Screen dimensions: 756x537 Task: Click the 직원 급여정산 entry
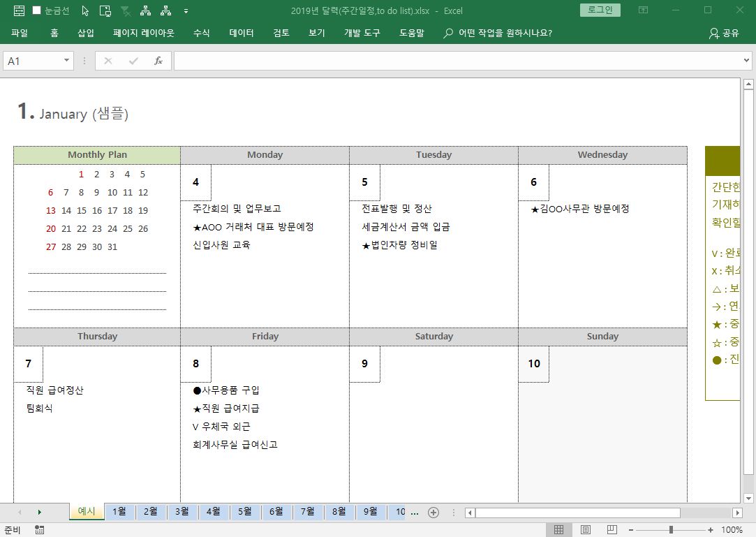tap(54, 390)
